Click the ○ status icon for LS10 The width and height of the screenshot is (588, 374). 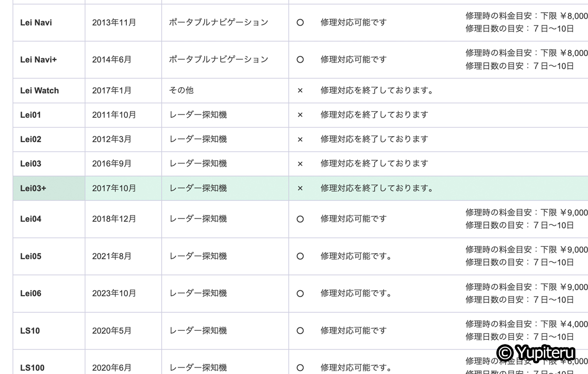(300, 331)
